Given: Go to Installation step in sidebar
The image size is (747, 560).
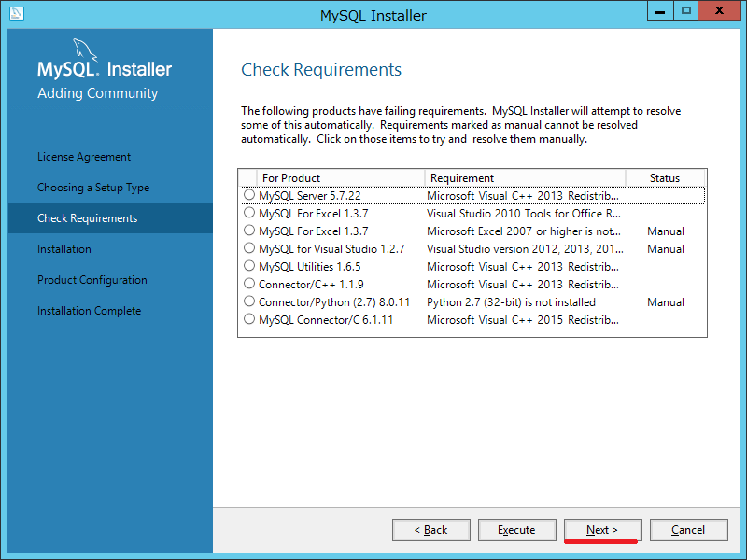Looking at the screenshot, I should [64, 249].
